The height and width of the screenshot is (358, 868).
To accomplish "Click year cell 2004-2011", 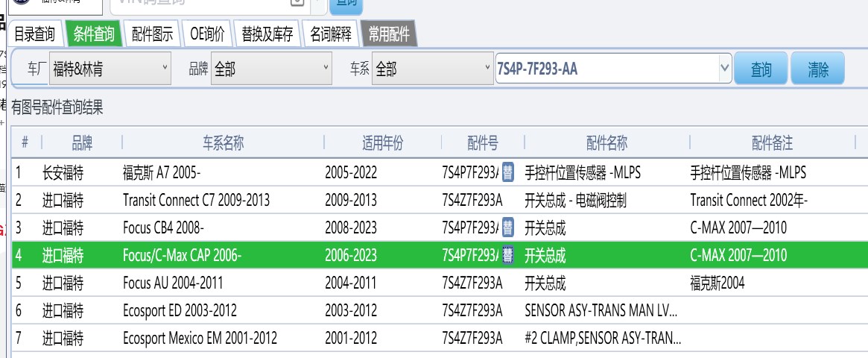I will click(x=350, y=283).
